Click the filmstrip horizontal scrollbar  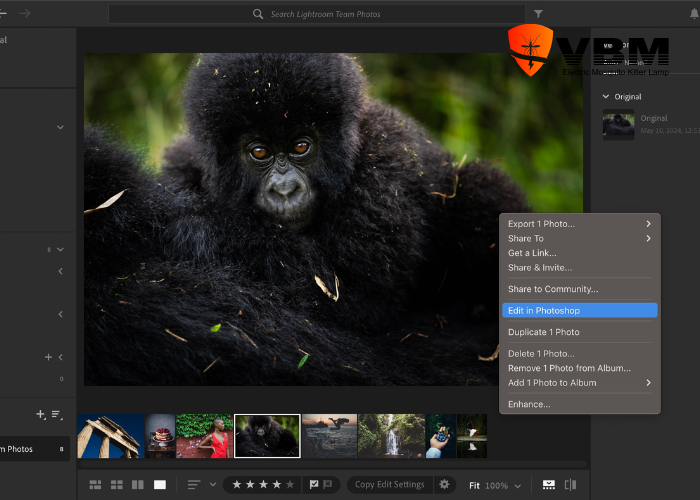click(x=333, y=464)
